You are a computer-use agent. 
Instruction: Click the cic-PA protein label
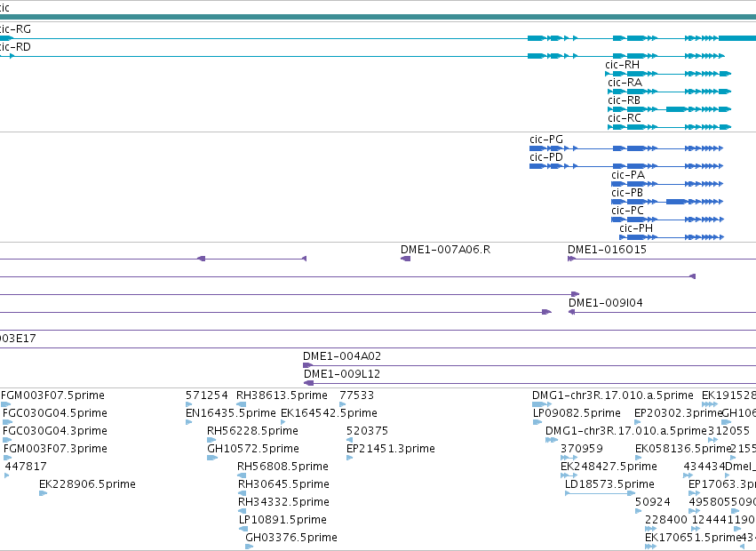click(x=628, y=175)
